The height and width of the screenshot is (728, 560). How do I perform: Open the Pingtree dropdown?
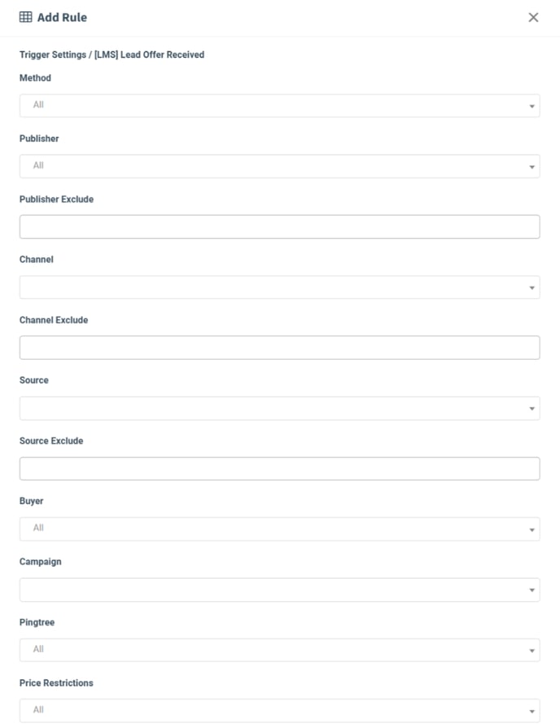pyautogui.click(x=279, y=650)
